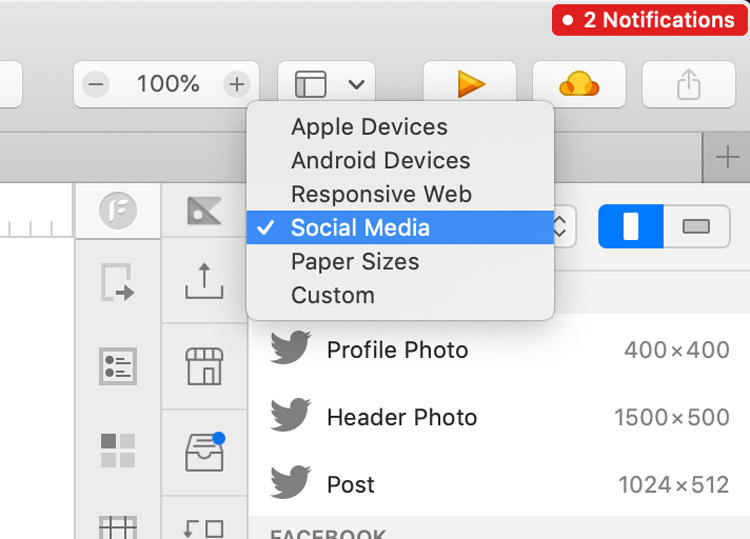Select Android Devices menu item
750x539 pixels.
[x=380, y=160]
